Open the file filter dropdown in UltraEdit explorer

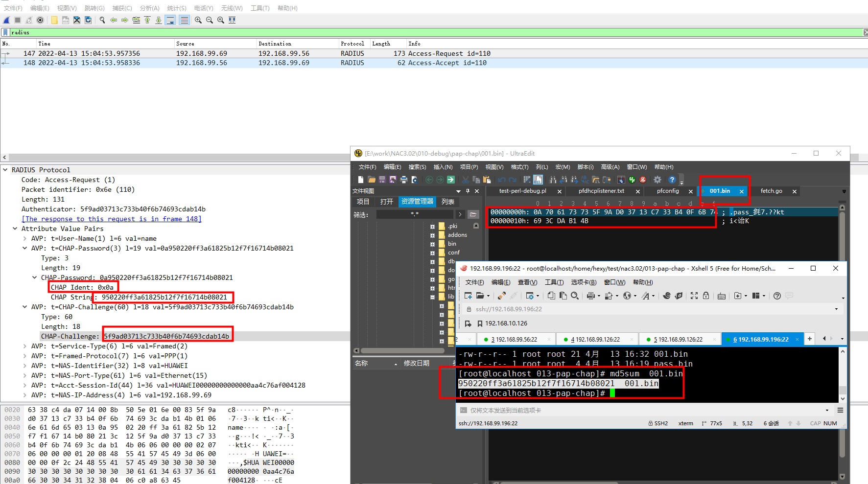[460, 214]
